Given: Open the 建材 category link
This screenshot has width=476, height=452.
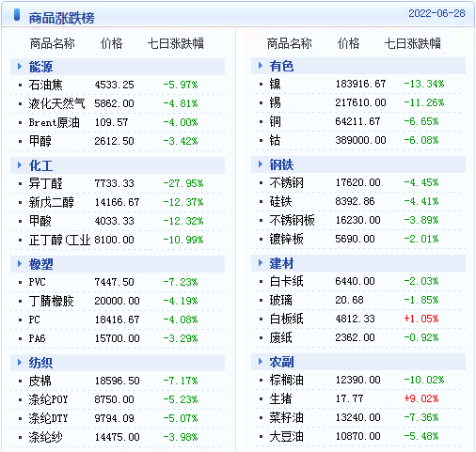Looking at the screenshot, I should 281,263.
